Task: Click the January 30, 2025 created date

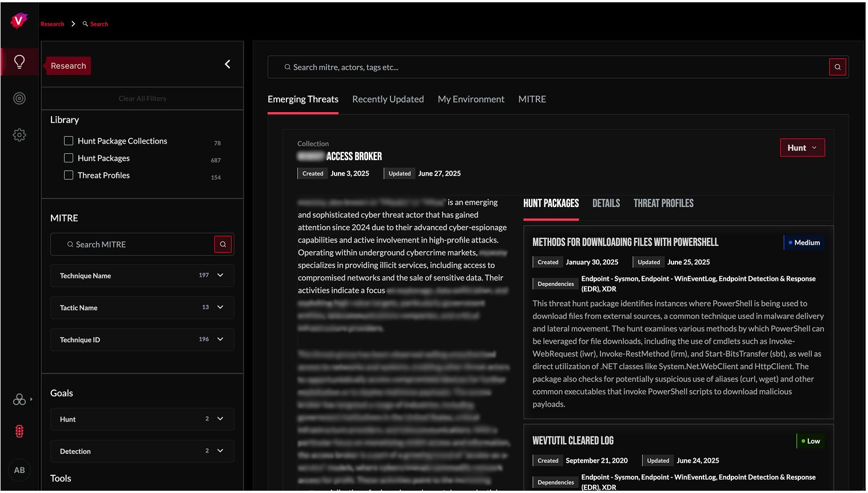Action: coord(592,262)
